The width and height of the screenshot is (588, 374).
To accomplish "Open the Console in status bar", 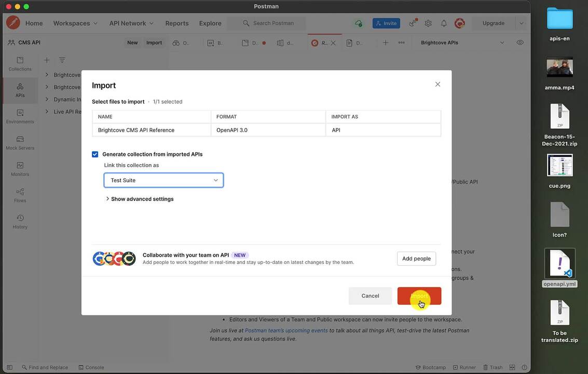I will 91,367.
